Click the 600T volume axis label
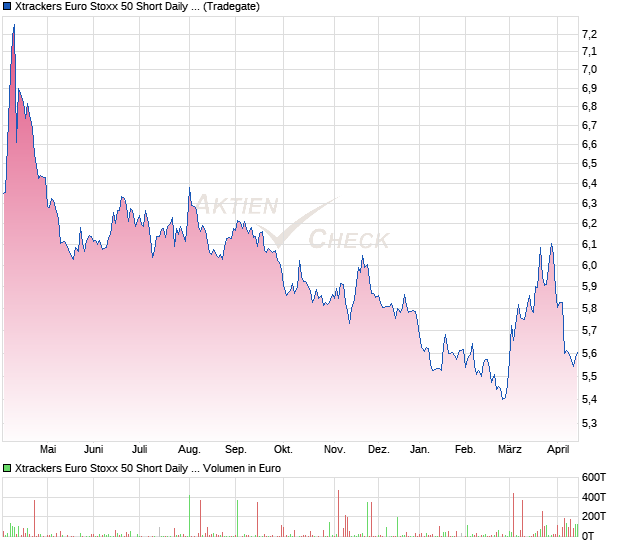This screenshot has height=546, width=620. click(x=594, y=478)
